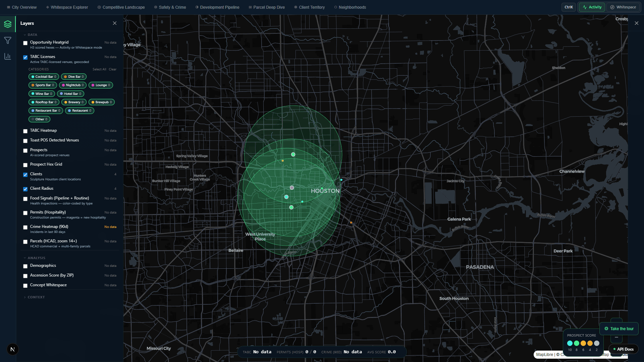Viewport: 644px width, 362px height.
Task: Collapse the ANALYSIS section
Action: pyautogui.click(x=34, y=258)
